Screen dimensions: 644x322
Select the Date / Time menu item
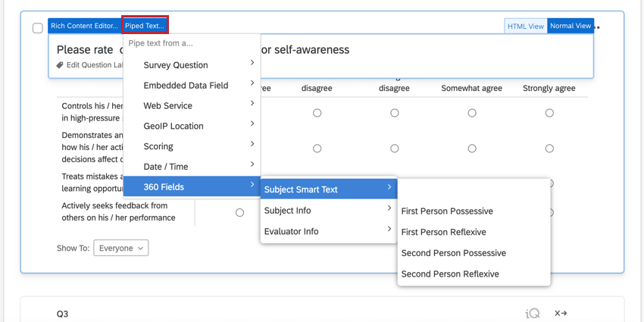(192, 167)
